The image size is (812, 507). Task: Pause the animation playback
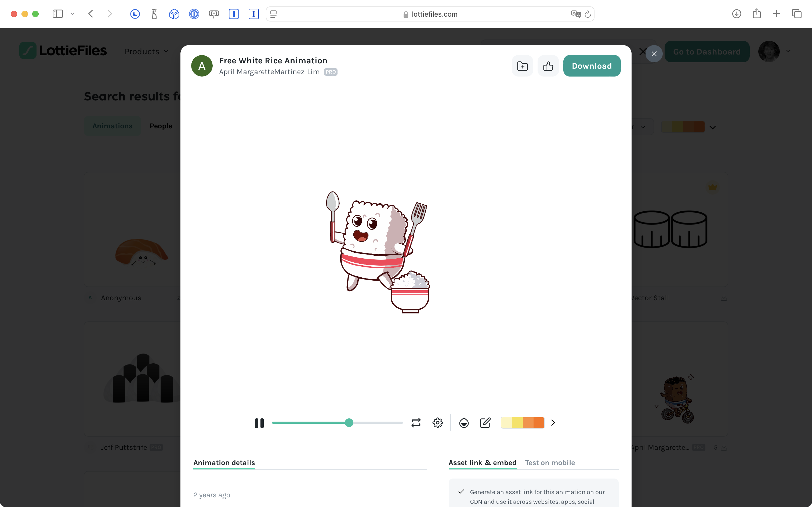[259, 423]
